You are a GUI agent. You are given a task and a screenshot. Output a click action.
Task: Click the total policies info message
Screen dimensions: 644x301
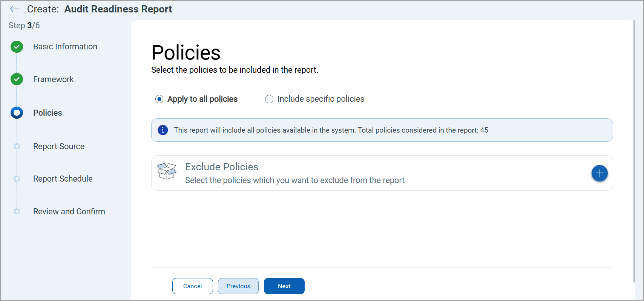[x=331, y=130]
